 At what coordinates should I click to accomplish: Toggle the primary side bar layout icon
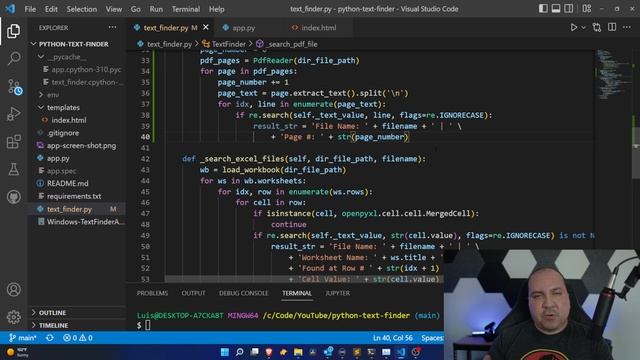(543, 9)
